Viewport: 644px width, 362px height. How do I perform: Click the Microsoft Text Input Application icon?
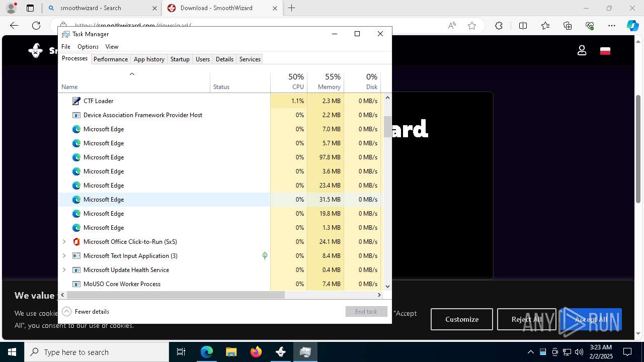76,256
